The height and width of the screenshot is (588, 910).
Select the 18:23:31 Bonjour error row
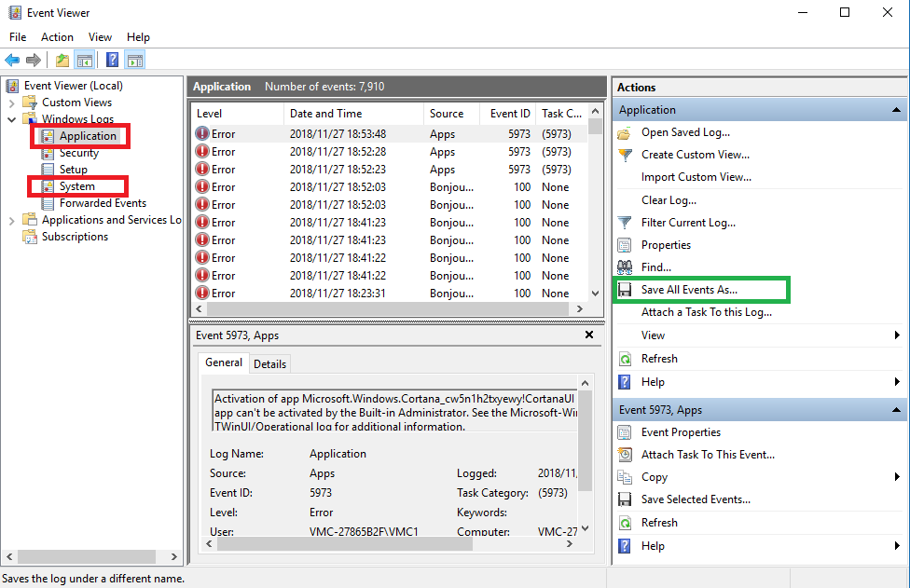[390, 294]
